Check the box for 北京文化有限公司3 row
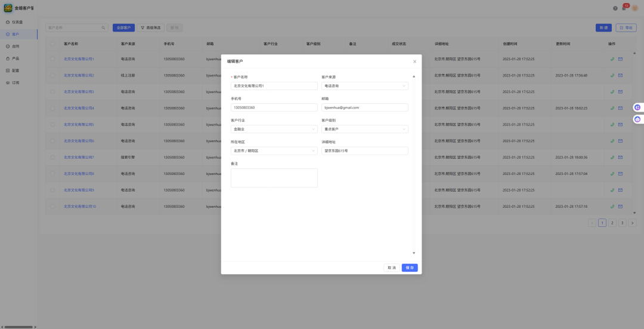644x329 pixels. pyautogui.click(x=52, y=92)
